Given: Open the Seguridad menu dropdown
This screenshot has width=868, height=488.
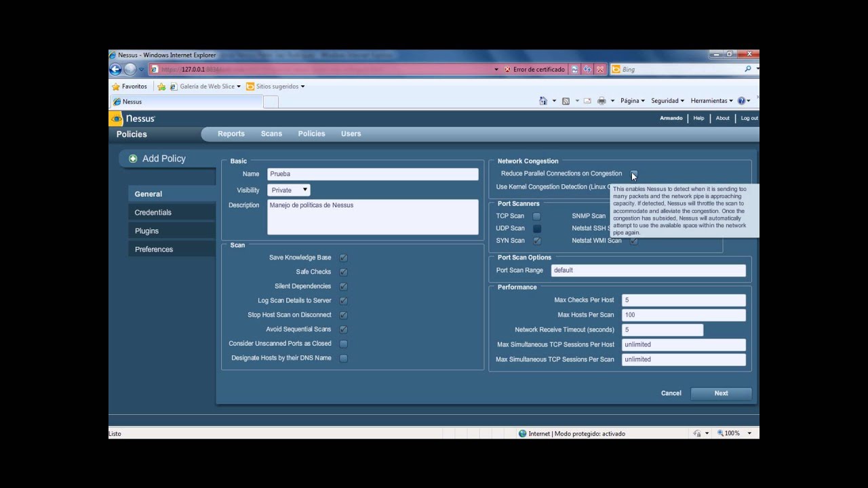Looking at the screenshot, I should coord(667,101).
